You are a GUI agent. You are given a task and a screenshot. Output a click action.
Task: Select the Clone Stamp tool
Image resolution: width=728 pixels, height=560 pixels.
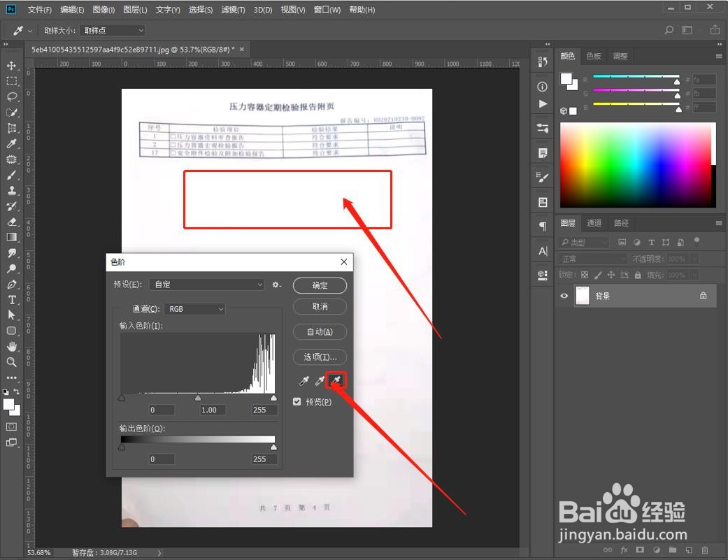coord(12,191)
